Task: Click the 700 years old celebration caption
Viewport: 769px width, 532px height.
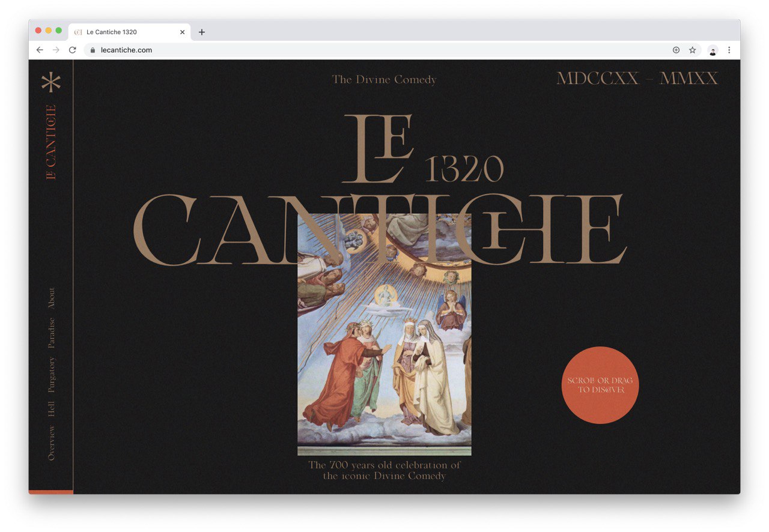Action: tap(384, 470)
